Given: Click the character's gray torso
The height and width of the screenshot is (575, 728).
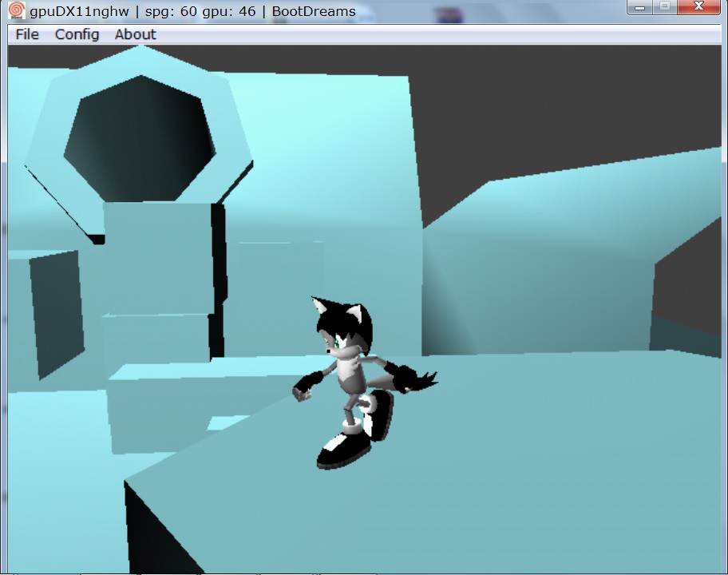Looking at the screenshot, I should 351,374.
